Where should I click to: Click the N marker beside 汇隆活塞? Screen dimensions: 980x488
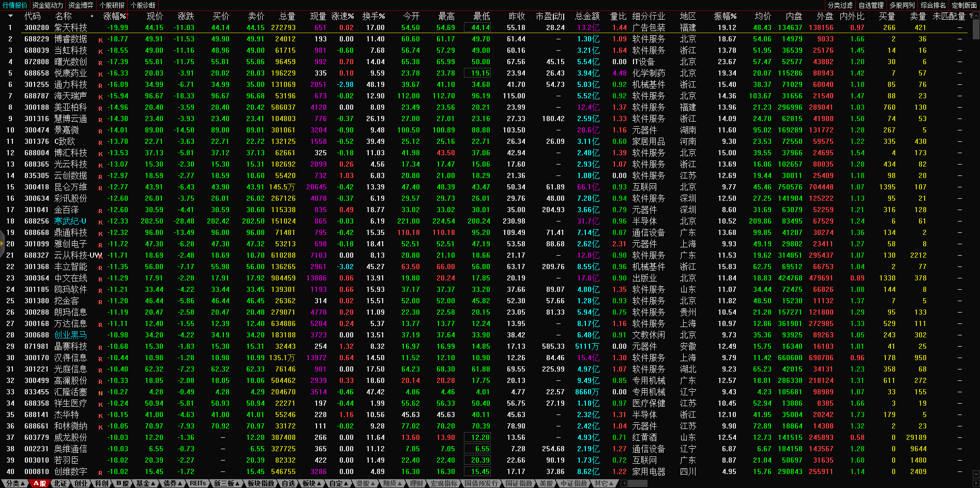100,393
